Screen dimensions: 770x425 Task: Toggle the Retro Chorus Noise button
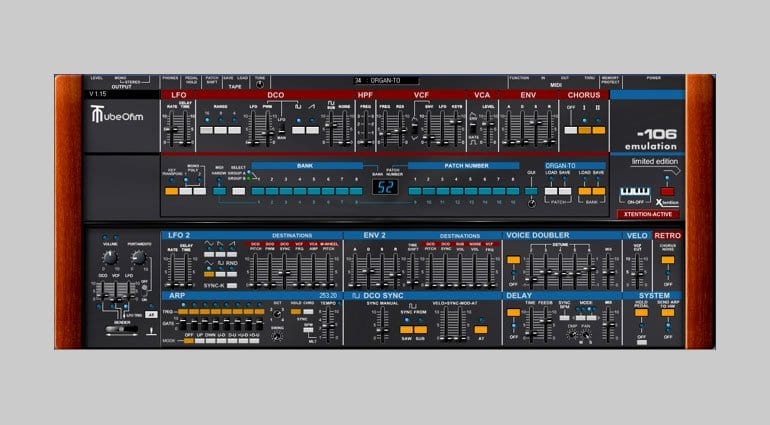tap(667, 260)
